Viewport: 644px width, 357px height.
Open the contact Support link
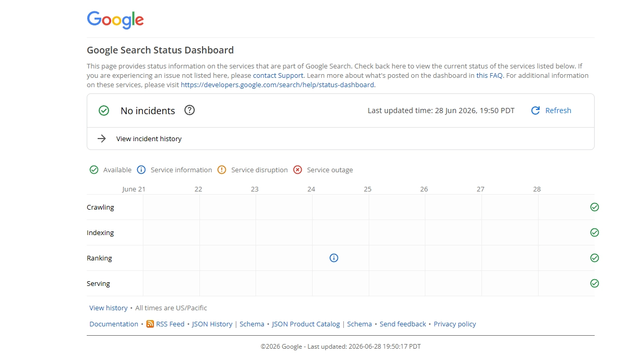tap(278, 75)
